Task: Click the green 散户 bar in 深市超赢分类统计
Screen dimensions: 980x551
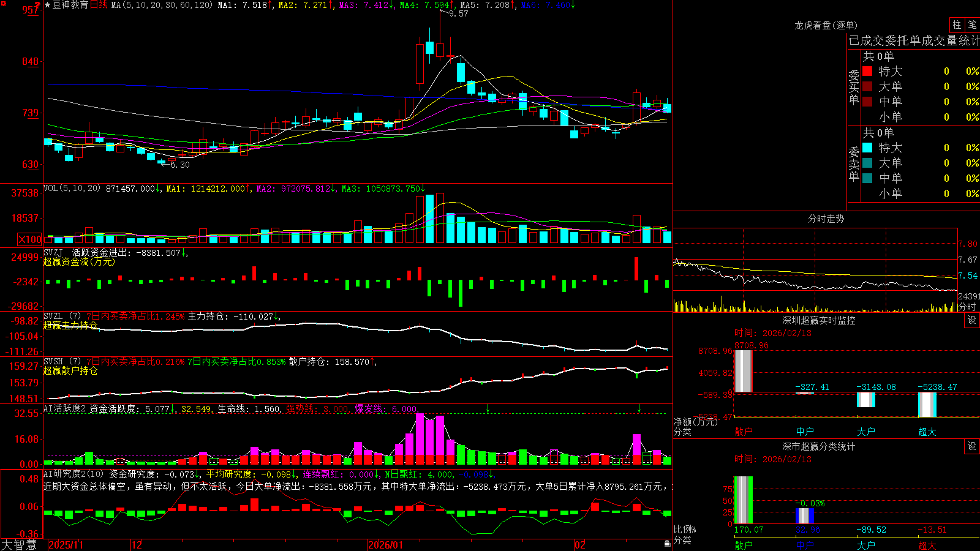Action: [743, 500]
